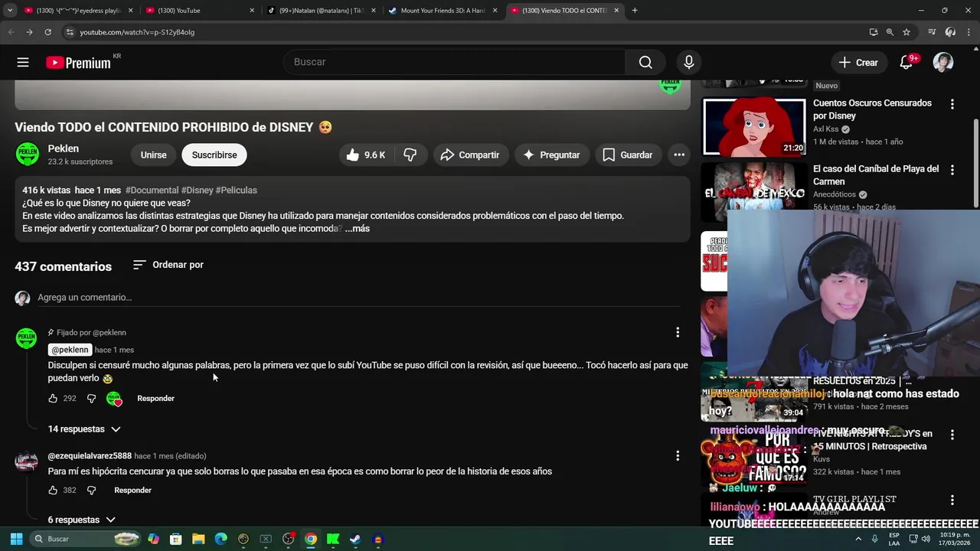Reload the current page
980x551 pixels.
pyautogui.click(x=47, y=32)
